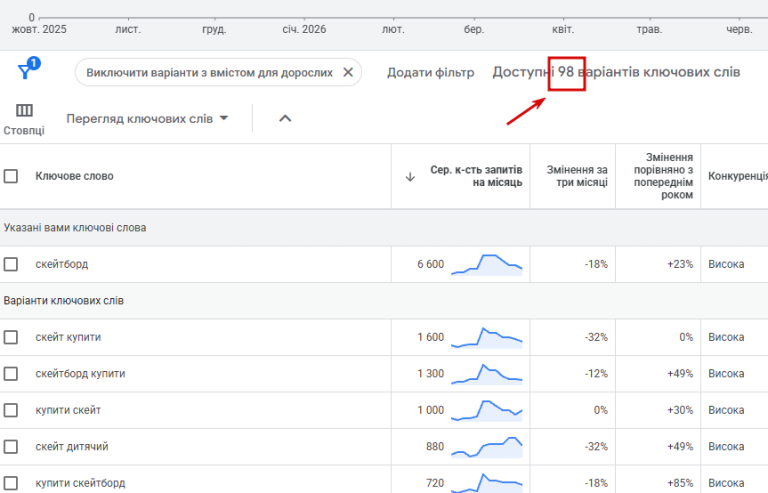
Task: Click Додати фільтр
Action: [431, 72]
